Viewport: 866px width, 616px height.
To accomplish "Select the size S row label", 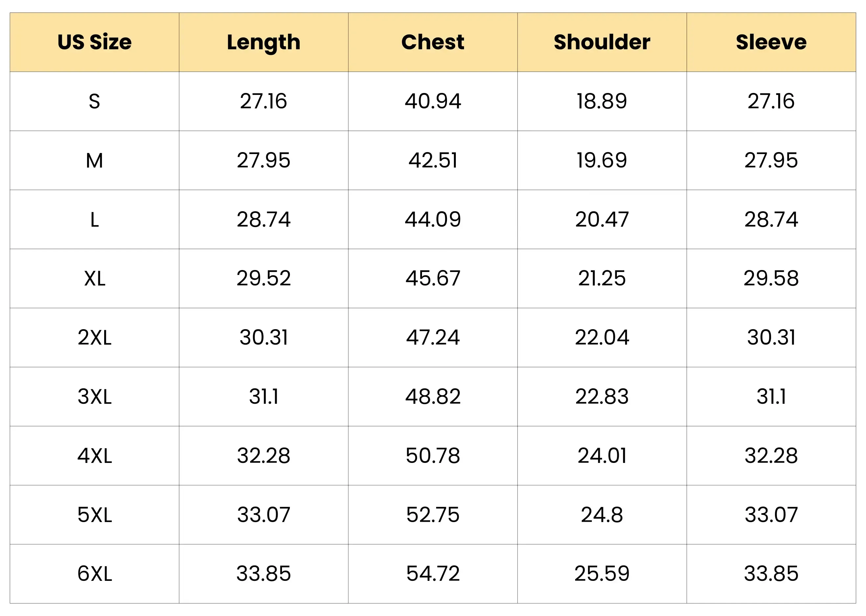I will pos(95,101).
